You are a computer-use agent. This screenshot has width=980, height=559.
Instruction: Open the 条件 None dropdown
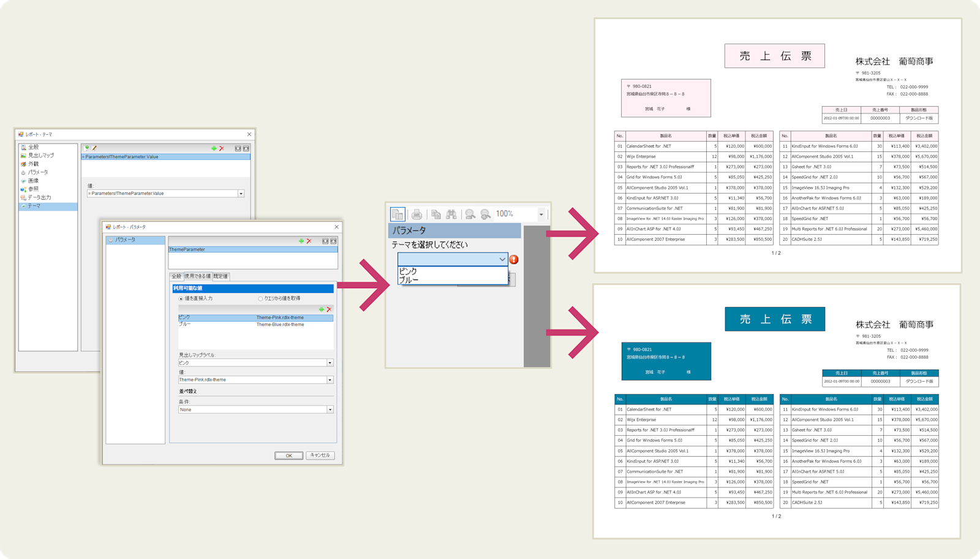click(330, 409)
